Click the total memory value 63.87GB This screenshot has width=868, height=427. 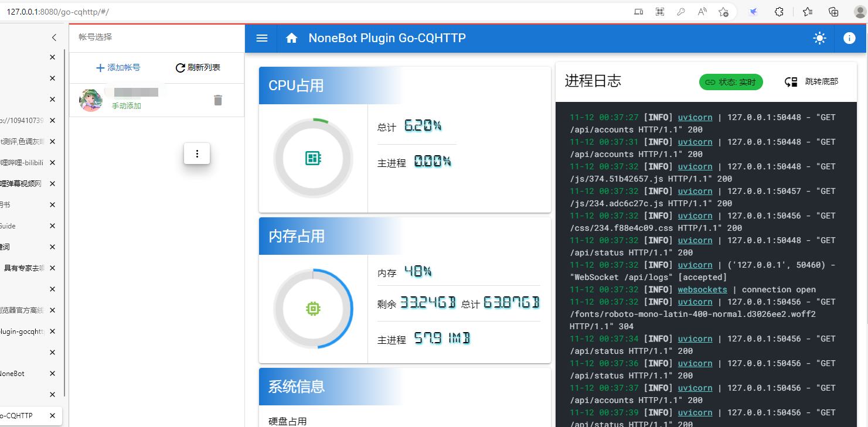[511, 303]
